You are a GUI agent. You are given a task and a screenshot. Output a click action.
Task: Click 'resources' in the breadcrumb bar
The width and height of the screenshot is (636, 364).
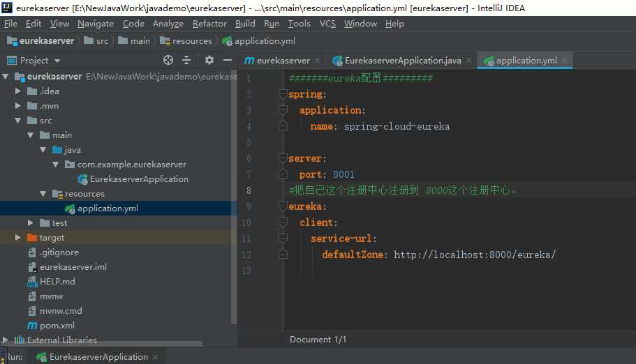click(191, 41)
